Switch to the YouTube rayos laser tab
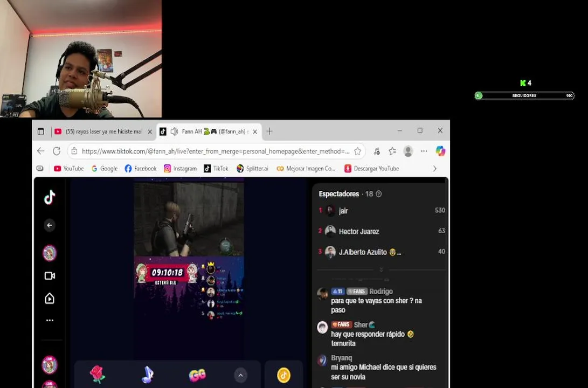The image size is (588, 388). (104, 131)
